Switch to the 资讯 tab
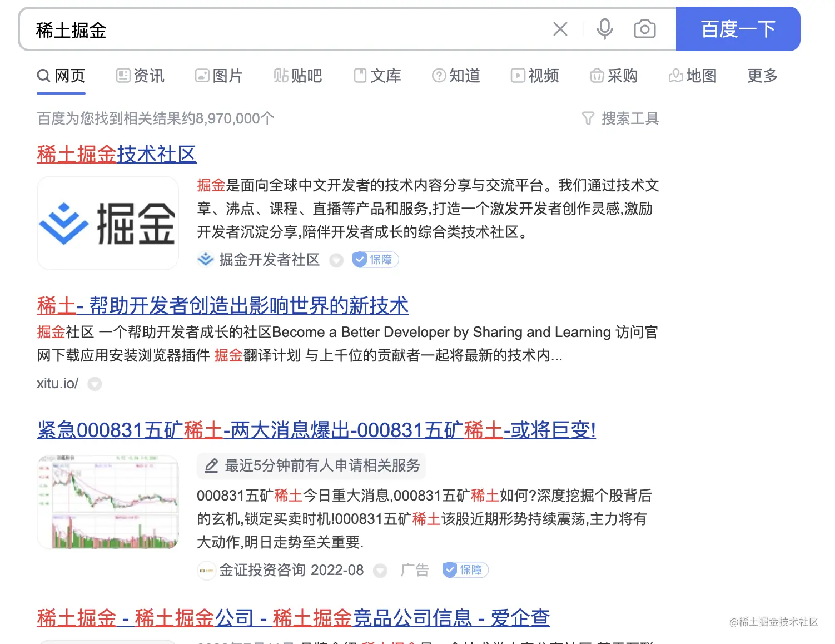The width and height of the screenshot is (835, 644). click(140, 76)
